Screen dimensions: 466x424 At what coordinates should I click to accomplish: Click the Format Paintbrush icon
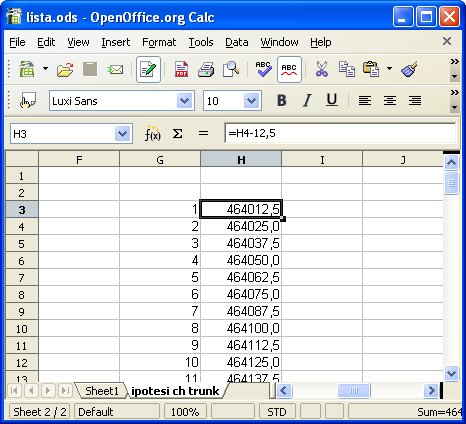click(409, 69)
